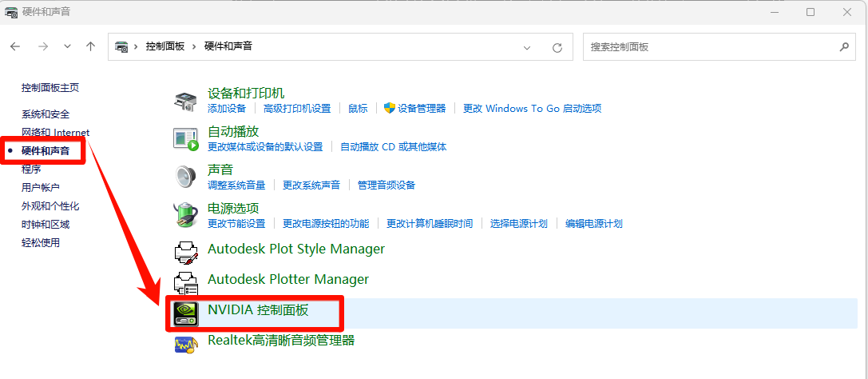Open 声音 heading
Image resolution: width=868 pixels, height=379 pixels.
(x=220, y=170)
